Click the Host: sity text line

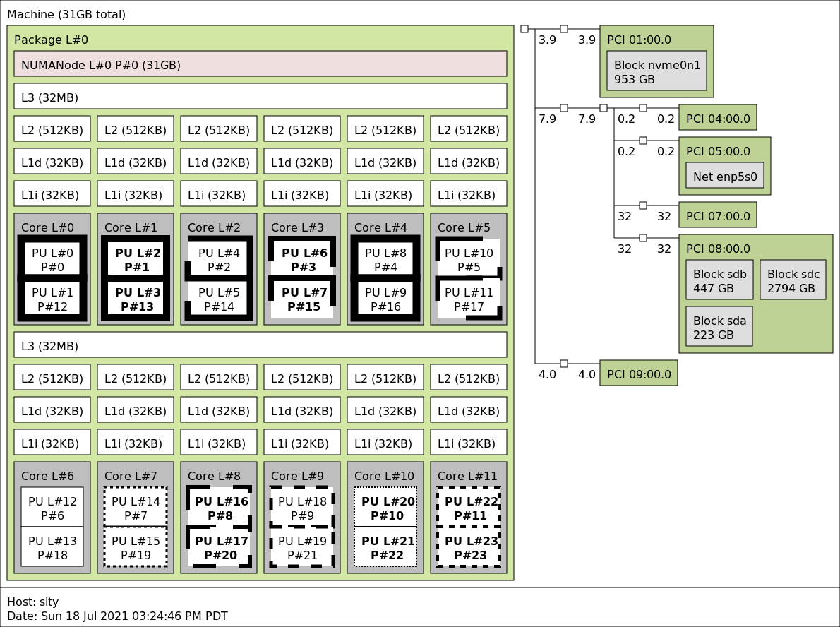(x=32, y=602)
